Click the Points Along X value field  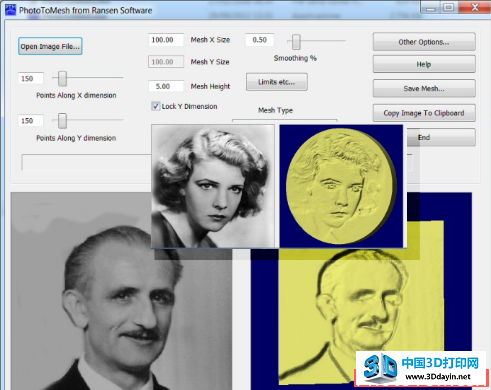click(31, 79)
